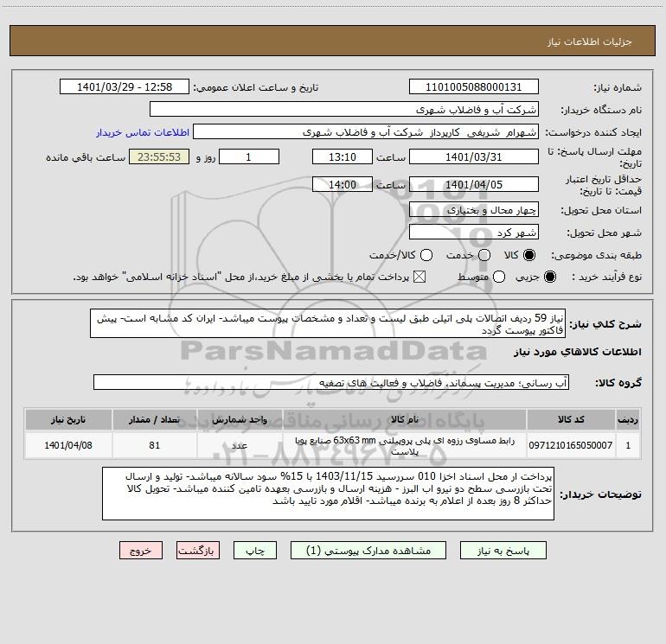This screenshot has height=644, width=666.
Task: Toggle the اسناد خزانه اسلامی payment checkbox
Action: point(419,277)
